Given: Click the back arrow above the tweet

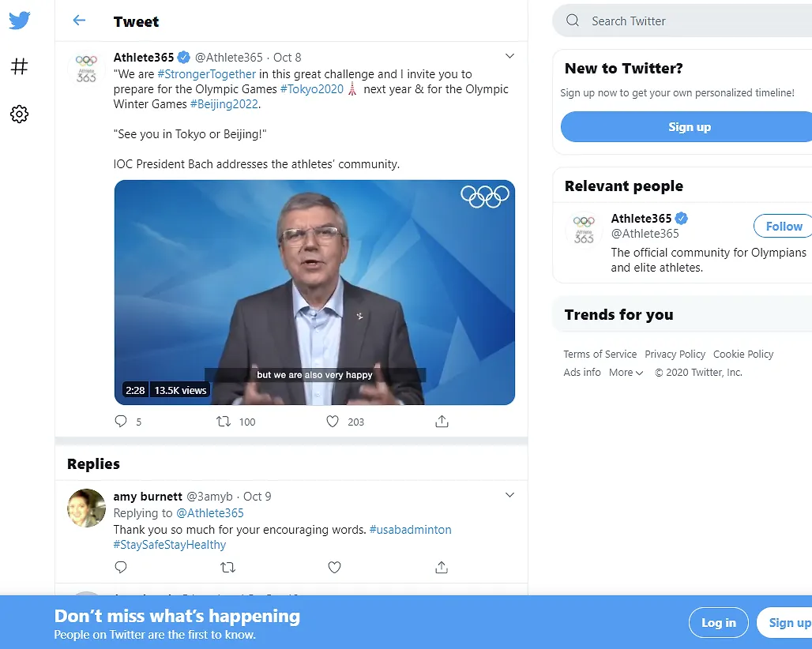Looking at the screenshot, I should click(78, 21).
